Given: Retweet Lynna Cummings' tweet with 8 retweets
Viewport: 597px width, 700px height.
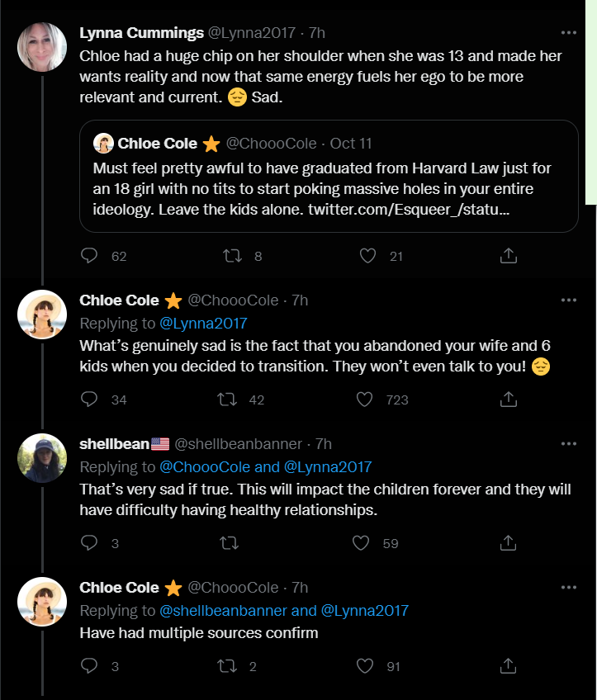Looking at the screenshot, I should [x=232, y=255].
